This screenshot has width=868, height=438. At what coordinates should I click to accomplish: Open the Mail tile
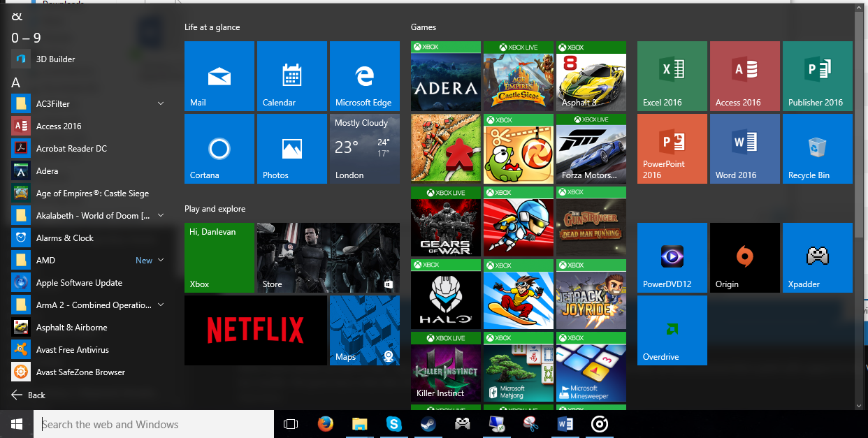tap(219, 76)
